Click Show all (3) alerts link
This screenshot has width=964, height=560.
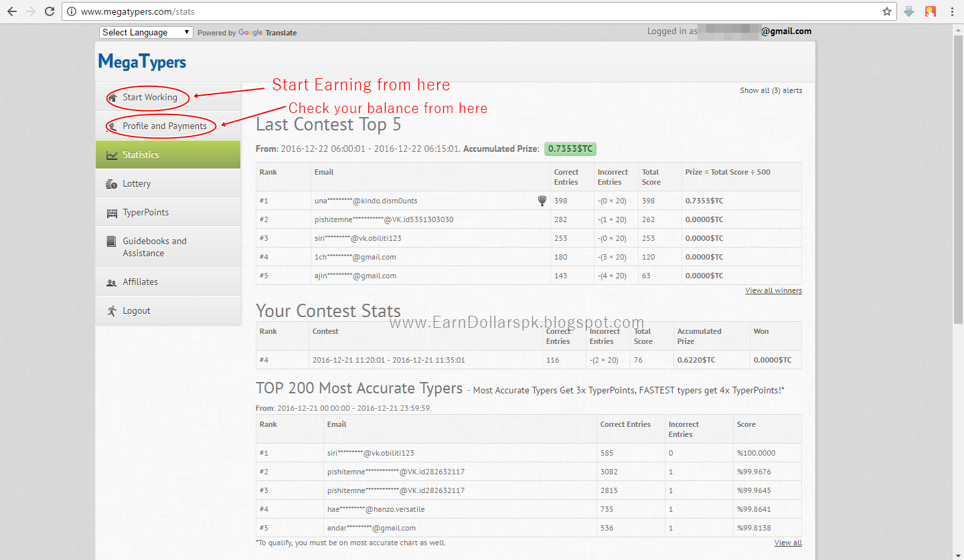pyautogui.click(x=771, y=90)
